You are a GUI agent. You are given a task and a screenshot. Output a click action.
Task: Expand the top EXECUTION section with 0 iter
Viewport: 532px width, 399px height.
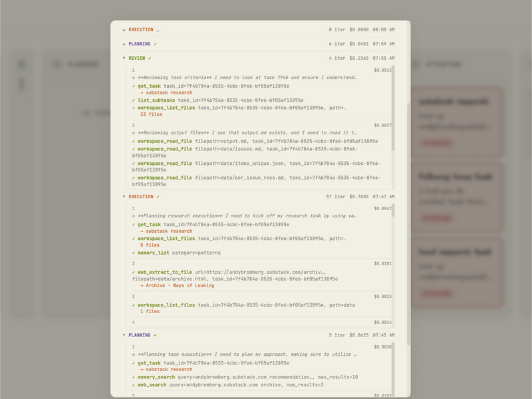pos(124,30)
